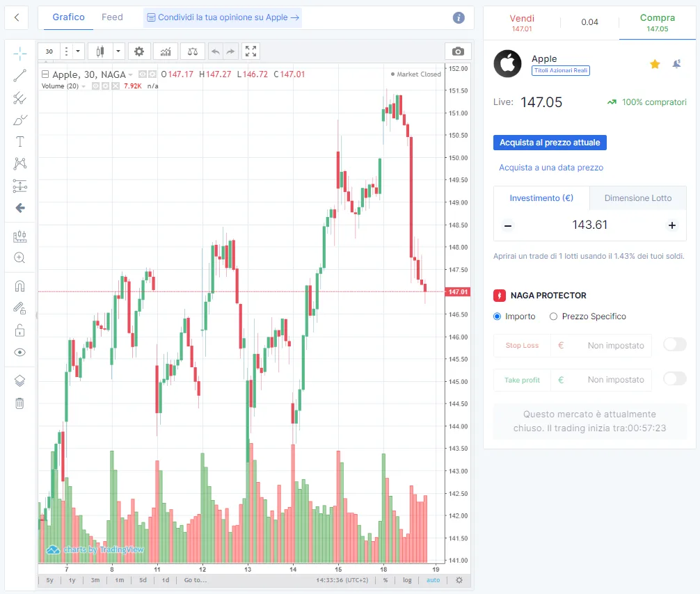Open Acquista a una data prezzo link
The image size is (700, 594).
coord(551,168)
